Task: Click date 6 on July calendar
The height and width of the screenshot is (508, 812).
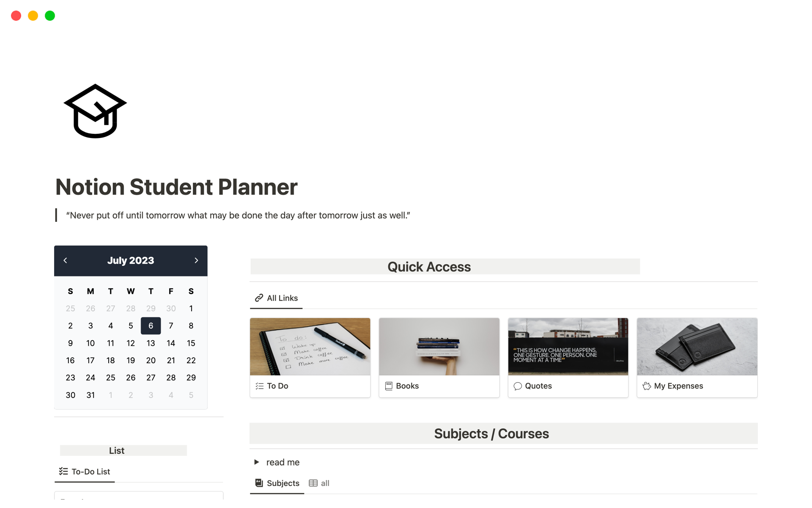Action: [150, 326]
